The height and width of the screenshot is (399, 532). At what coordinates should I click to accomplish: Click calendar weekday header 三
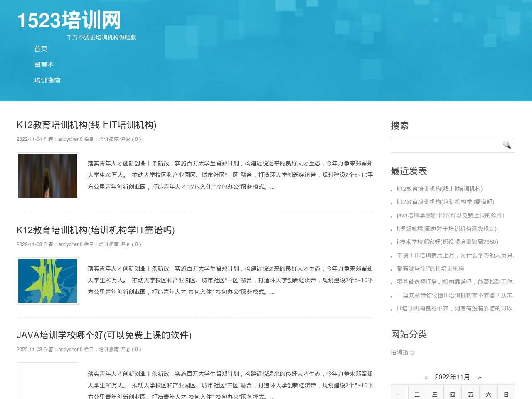(x=435, y=394)
